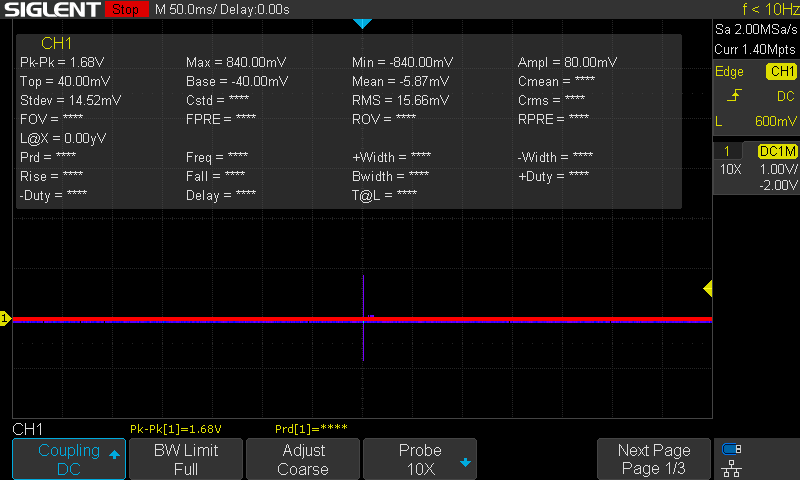Click the USB device status icon
Viewport: 800px width, 480px height.
pos(732,449)
